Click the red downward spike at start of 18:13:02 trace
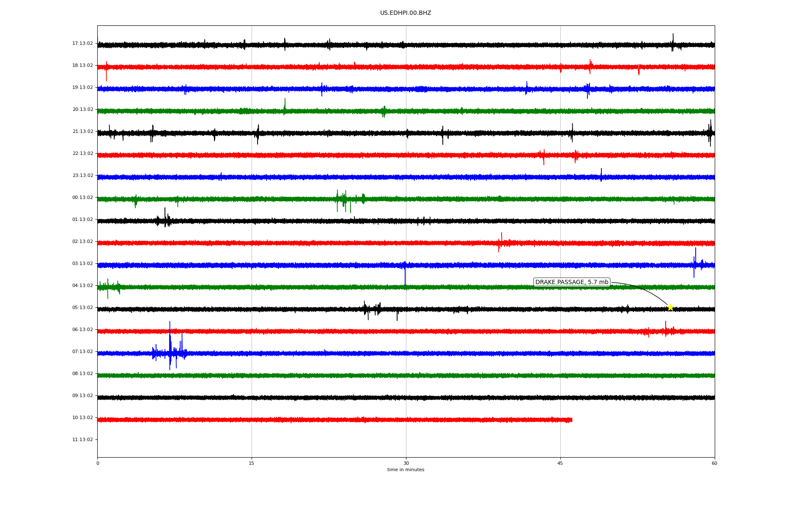This screenshot has width=812, height=508. (x=106, y=71)
